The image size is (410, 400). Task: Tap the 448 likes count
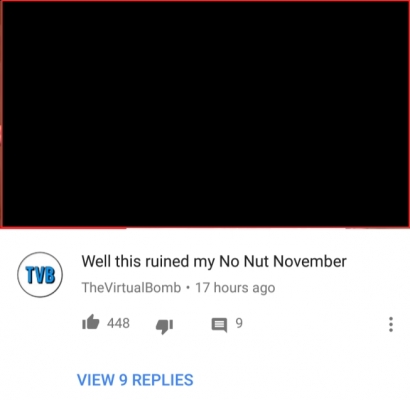point(118,323)
